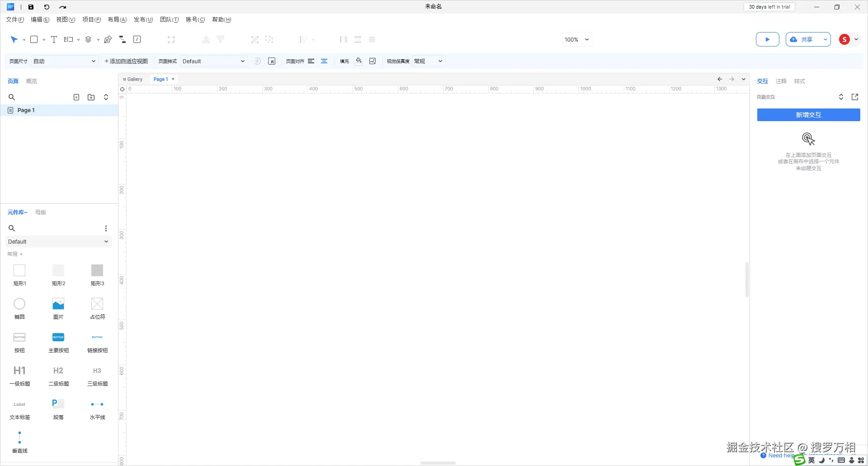The image size is (868, 466).
Task: Click the undo arrow icon
Action: pyautogui.click(x=47, y=7)
